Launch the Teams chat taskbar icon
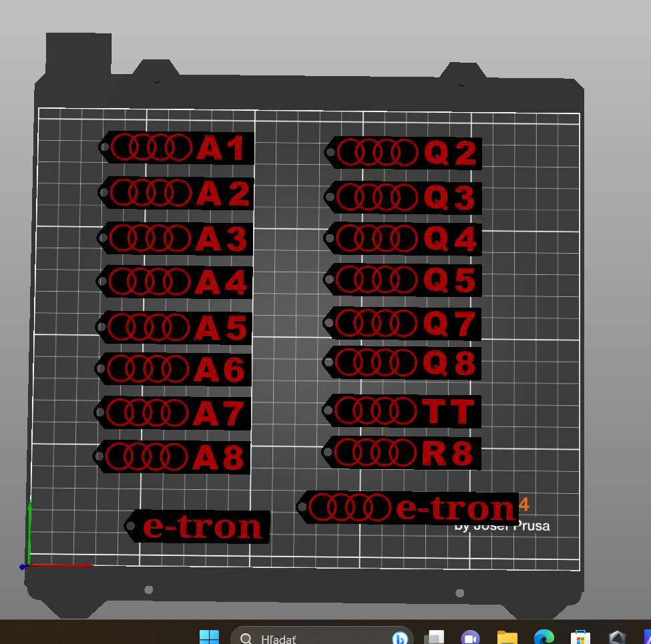651x644 pixels. click(471, 638)
